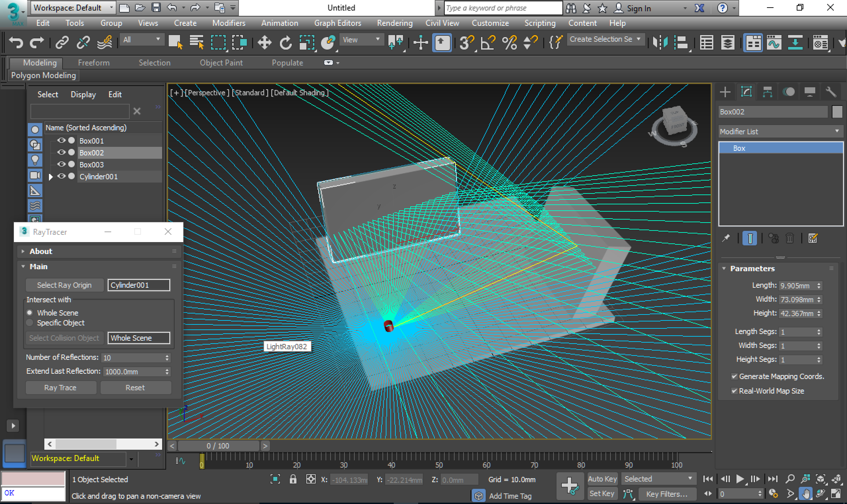Click the Box002 object color swatch
The height and width of the screenshot is (504, 847).
(x=837, y=112)
